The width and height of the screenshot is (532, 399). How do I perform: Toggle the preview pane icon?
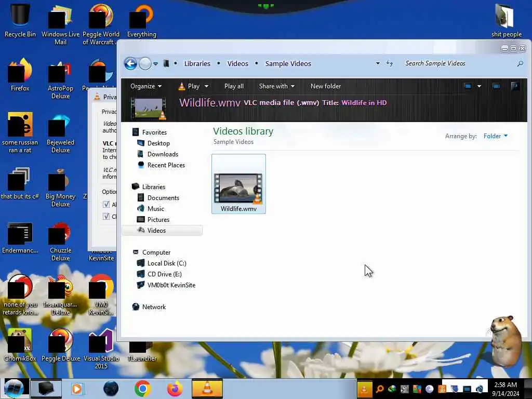coord(496,86)
